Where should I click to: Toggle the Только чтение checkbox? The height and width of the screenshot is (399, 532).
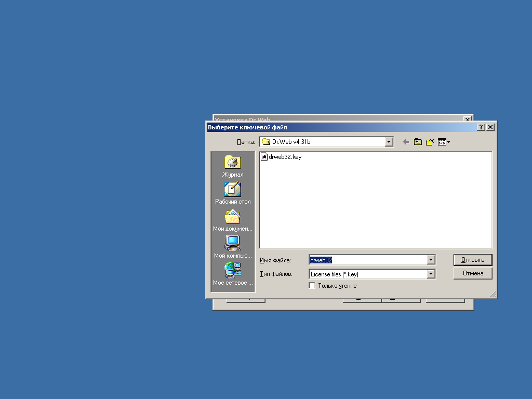click(312, 286)
